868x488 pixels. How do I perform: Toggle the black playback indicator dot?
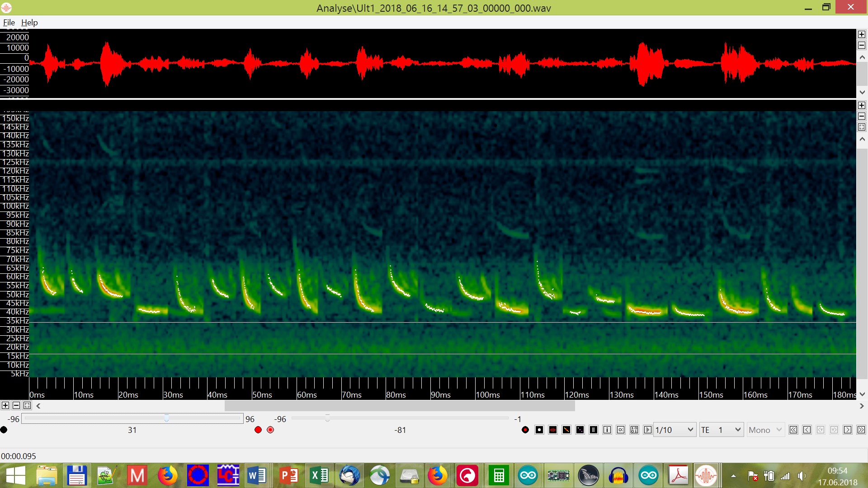pos(4,430)
